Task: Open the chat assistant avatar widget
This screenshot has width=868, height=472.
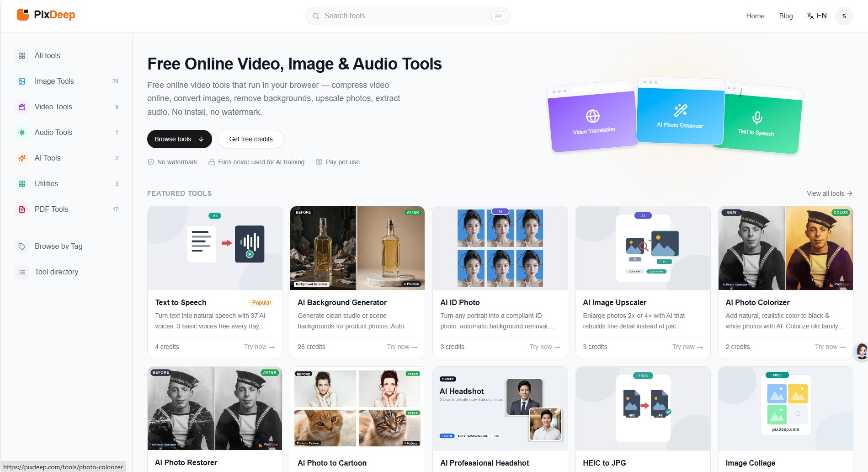Action: coord(862,351)
